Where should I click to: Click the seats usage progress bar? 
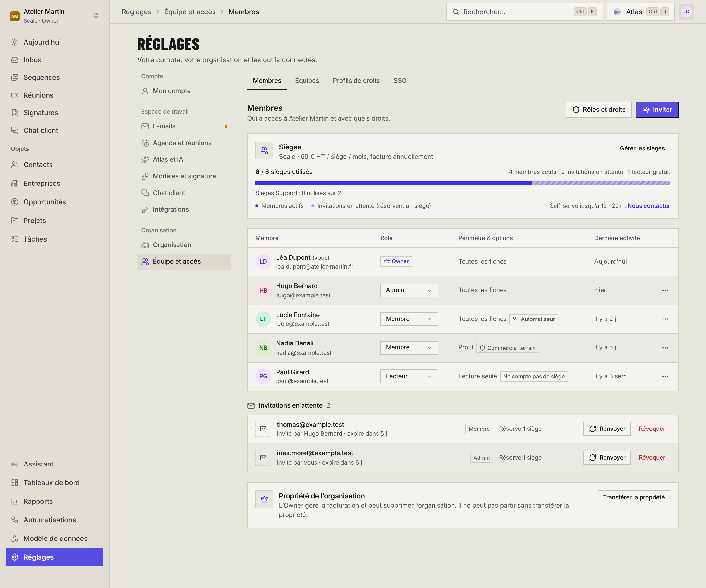coord(463,183)
